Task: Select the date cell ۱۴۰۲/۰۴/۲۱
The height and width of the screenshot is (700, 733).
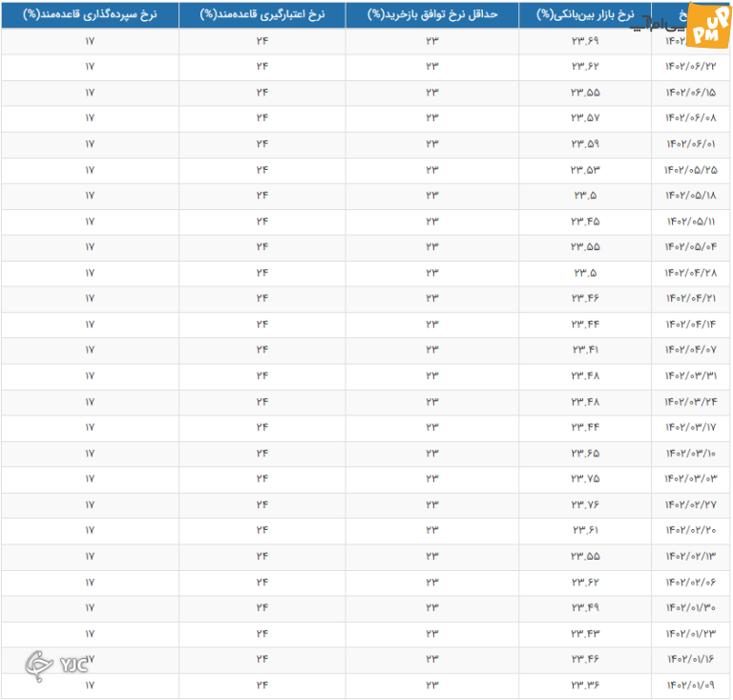Action: click(x=691, y=298)
